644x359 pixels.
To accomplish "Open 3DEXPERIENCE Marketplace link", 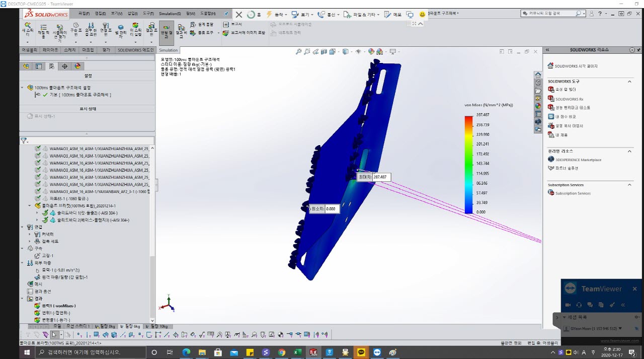I will (x=578, y=160).
